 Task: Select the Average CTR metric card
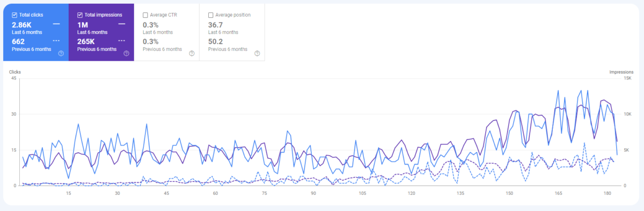[x=166, y=32]
